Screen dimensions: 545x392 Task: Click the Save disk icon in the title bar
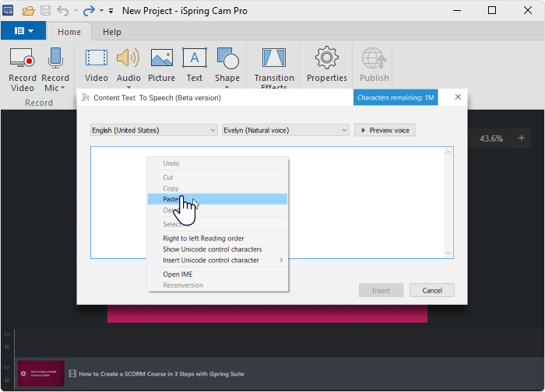(x=45, y=11)
